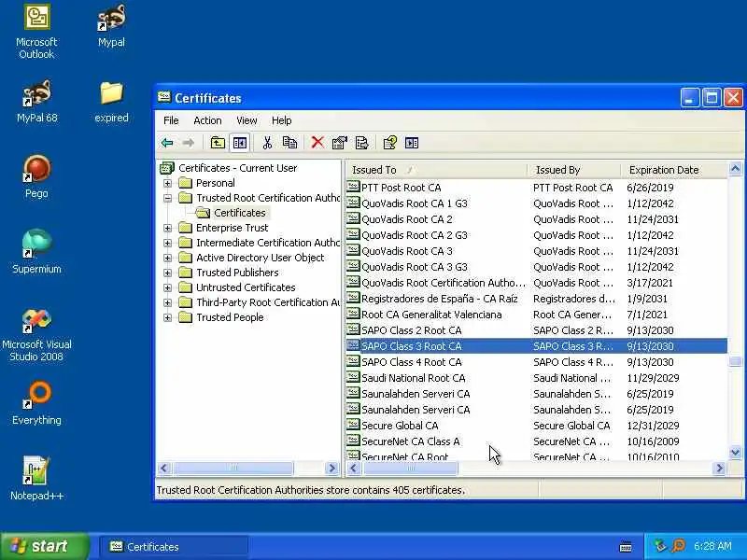Screen dimensions: 747x560
Task: Collapse Trusted Root Certification Authorities node
Action: [168, 198]
